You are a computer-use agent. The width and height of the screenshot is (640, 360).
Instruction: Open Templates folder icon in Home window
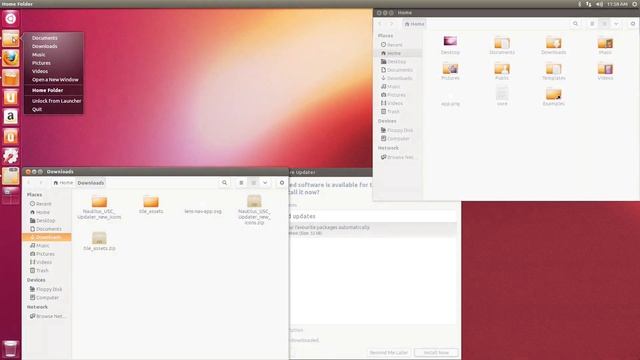pyautogui.click(x=553, y=71)
